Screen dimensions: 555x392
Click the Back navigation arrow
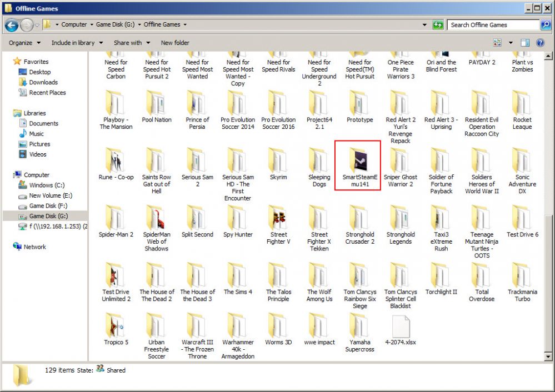(11, 25)
